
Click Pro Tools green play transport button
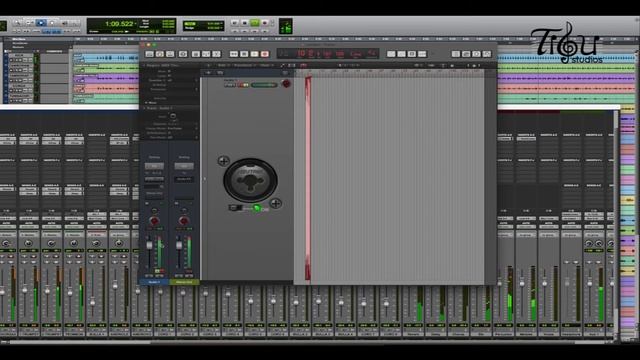[x=255, y=22]
